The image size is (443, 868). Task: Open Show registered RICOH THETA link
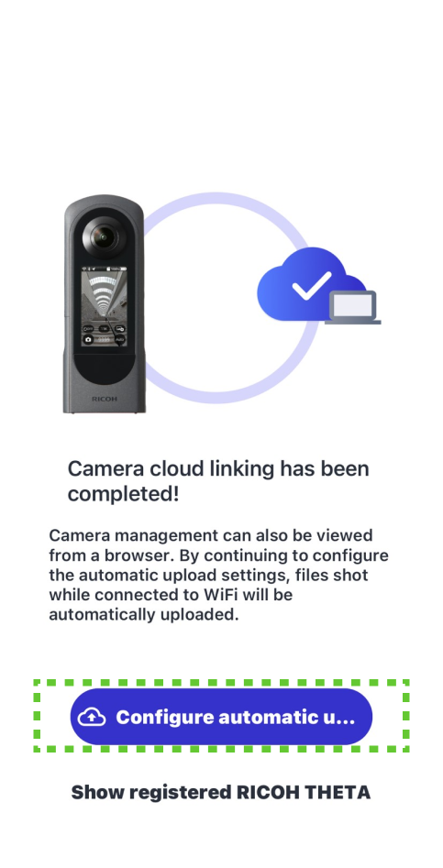click(x=221, y=792)
